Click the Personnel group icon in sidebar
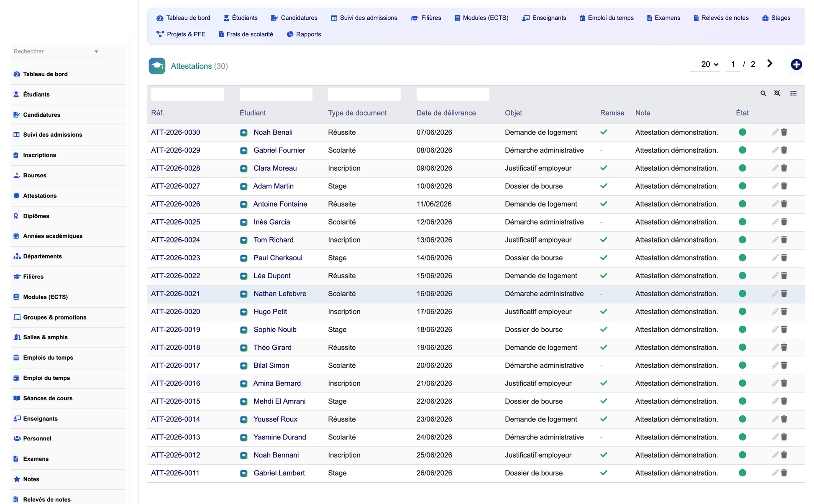Screen dimensions: 814x504 (17, 438)
